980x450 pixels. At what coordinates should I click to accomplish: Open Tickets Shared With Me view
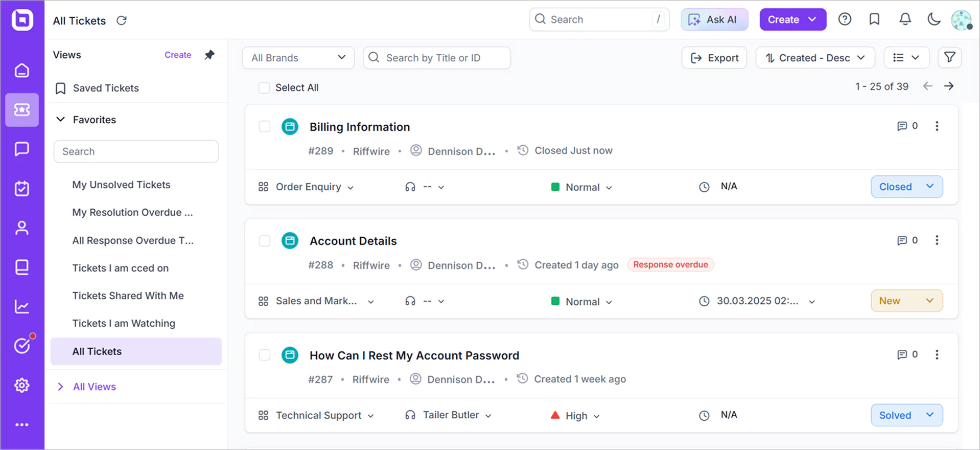(128, 296)
